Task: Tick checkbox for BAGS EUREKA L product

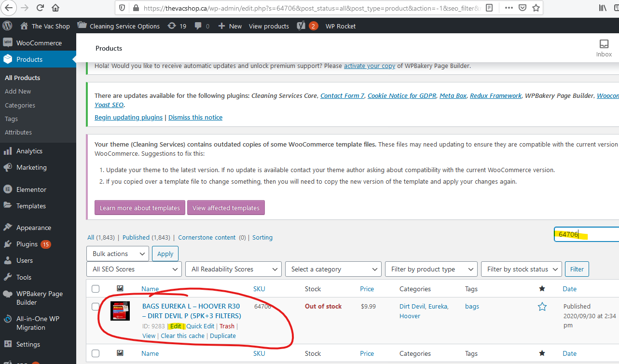Action: coord(96,306)
